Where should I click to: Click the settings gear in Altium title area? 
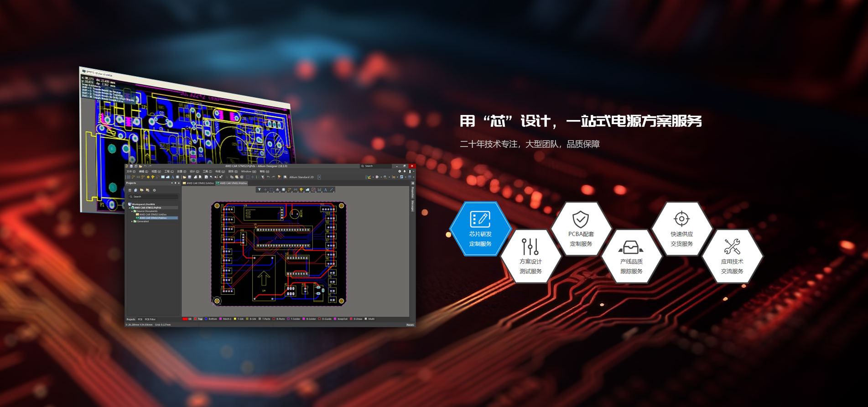click(400, 172)
